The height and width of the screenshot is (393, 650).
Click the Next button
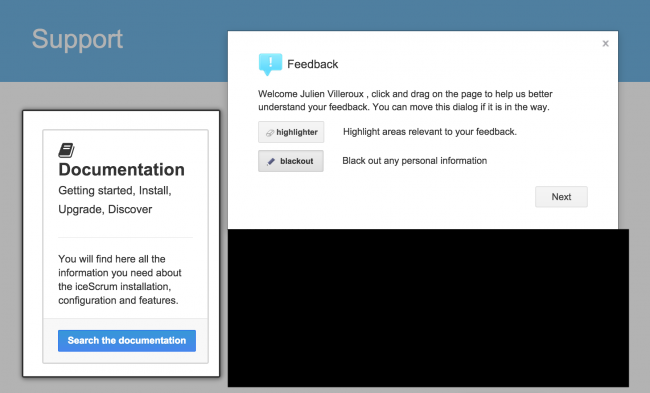coord(561,196)
